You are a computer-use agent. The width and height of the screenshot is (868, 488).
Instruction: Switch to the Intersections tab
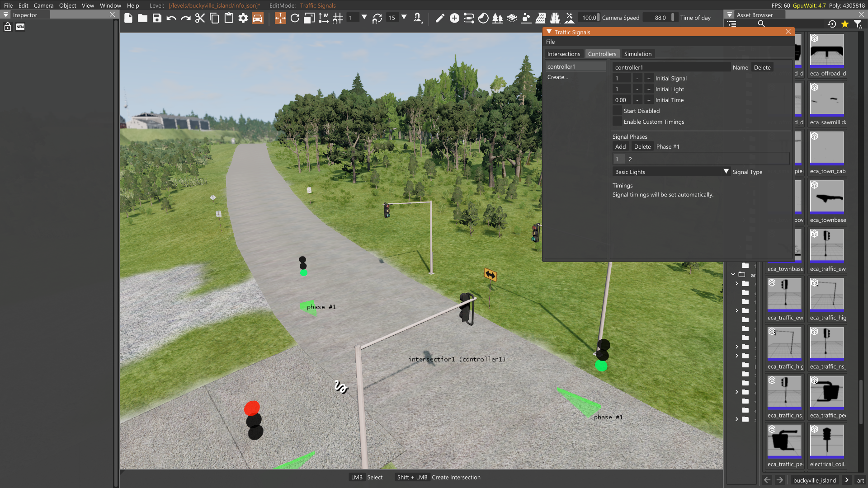coord(564,54)
